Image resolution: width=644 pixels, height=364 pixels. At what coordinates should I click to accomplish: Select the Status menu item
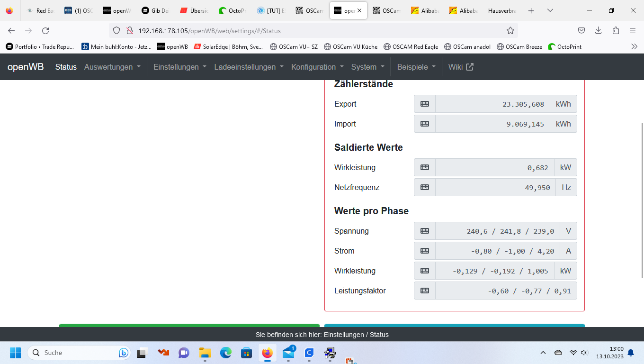[66, 67]
